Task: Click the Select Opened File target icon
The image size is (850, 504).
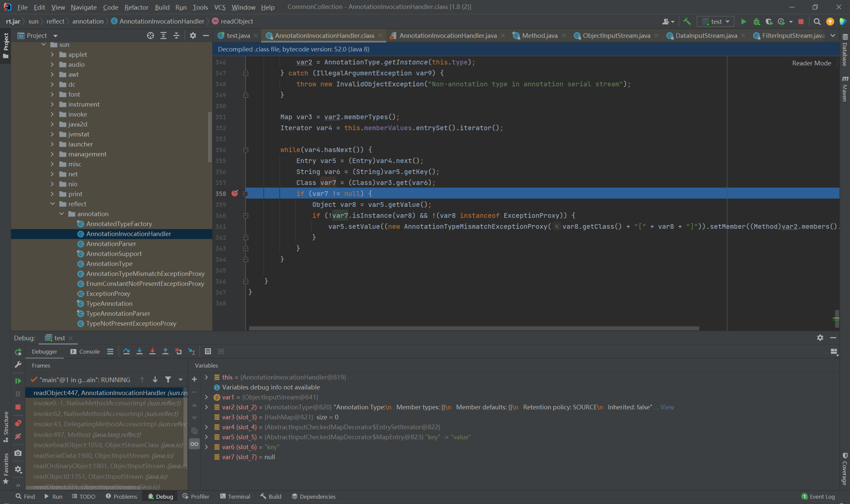Action: click(150, 36)
